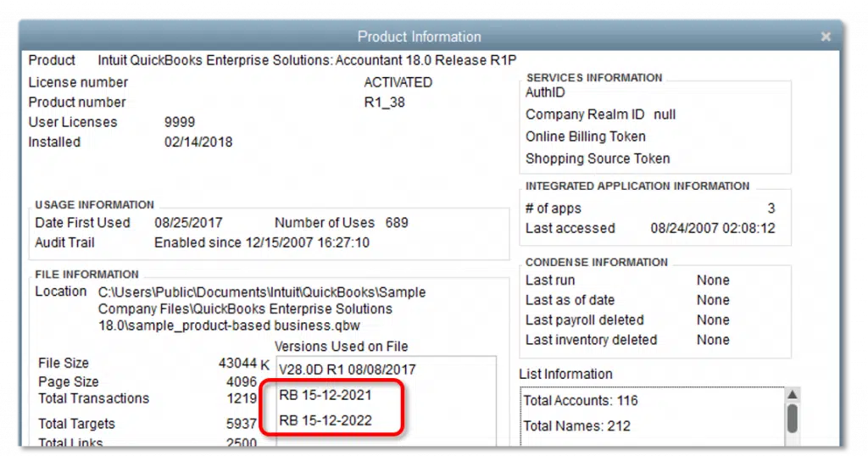Select 'V28.0D R1 08/08/2017' version entry
868x456 pixels.
[347, 370]
